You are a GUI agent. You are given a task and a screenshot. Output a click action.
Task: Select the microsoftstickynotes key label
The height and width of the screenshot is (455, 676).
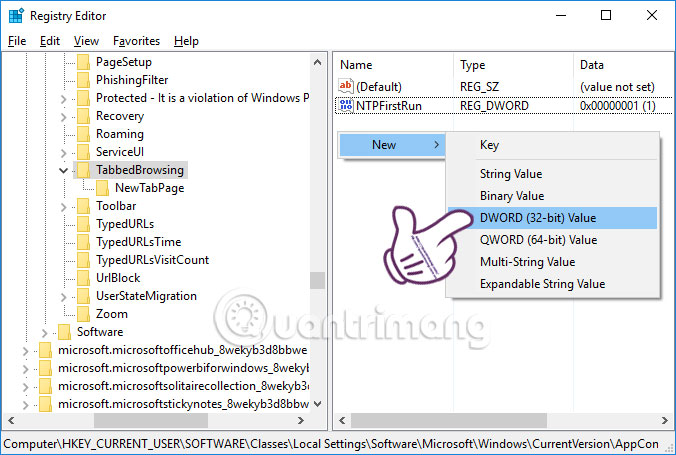tap(183, 404)
